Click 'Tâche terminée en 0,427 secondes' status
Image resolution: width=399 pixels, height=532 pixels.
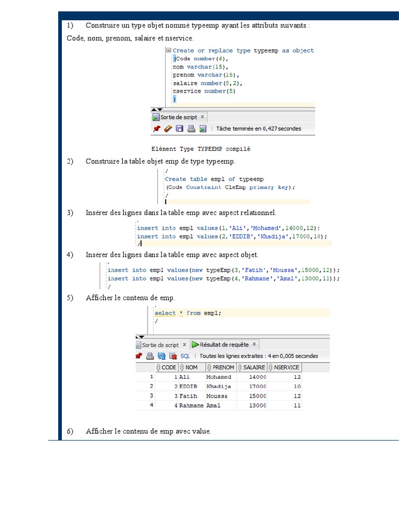click(x=259, y=129)
